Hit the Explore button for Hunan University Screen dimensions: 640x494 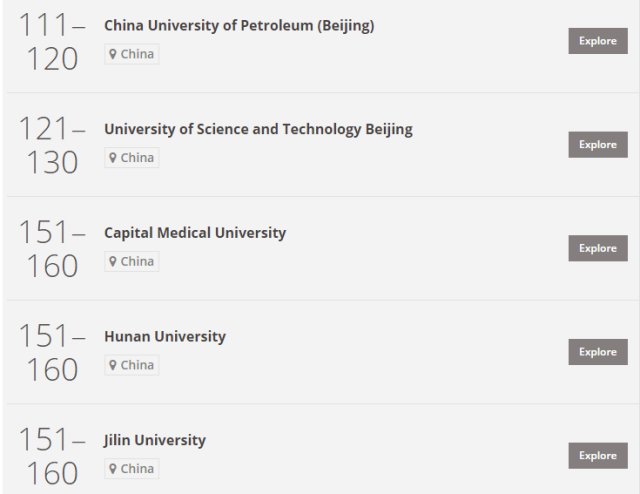598,352
